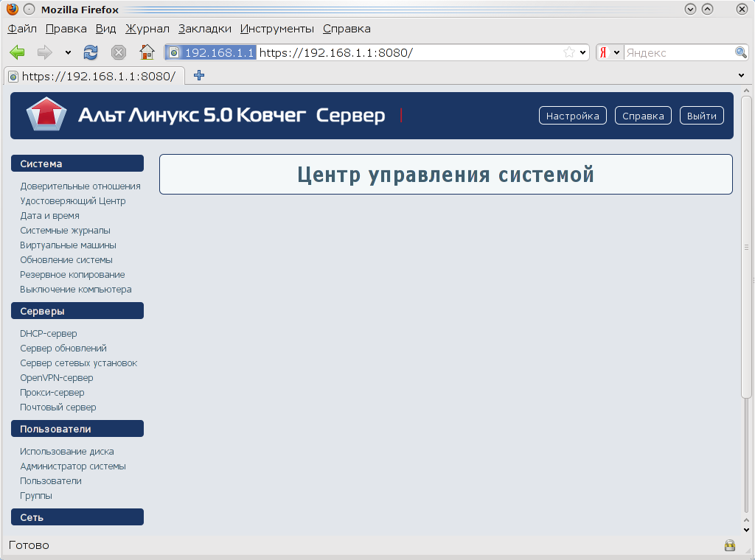This screenshot has width=755, height=560.
Task: Open OpenVPN-сервер link
Action: pos(56,378)
